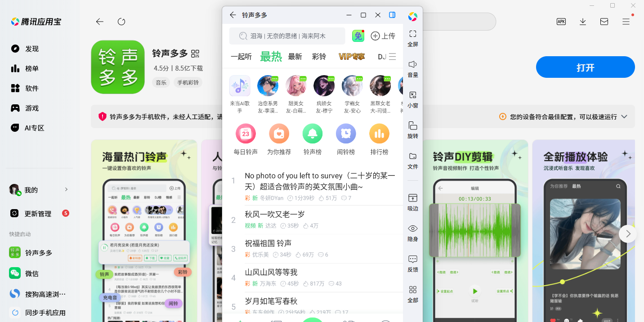Open the 反馈 feedback icon

[x=413, y=259]
